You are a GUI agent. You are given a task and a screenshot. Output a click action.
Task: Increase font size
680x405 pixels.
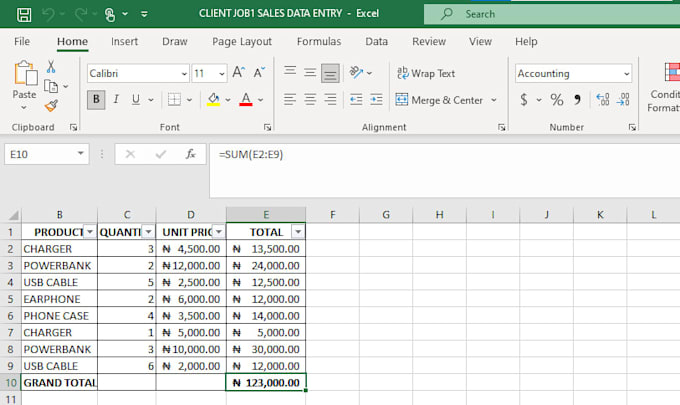[239, 72]
